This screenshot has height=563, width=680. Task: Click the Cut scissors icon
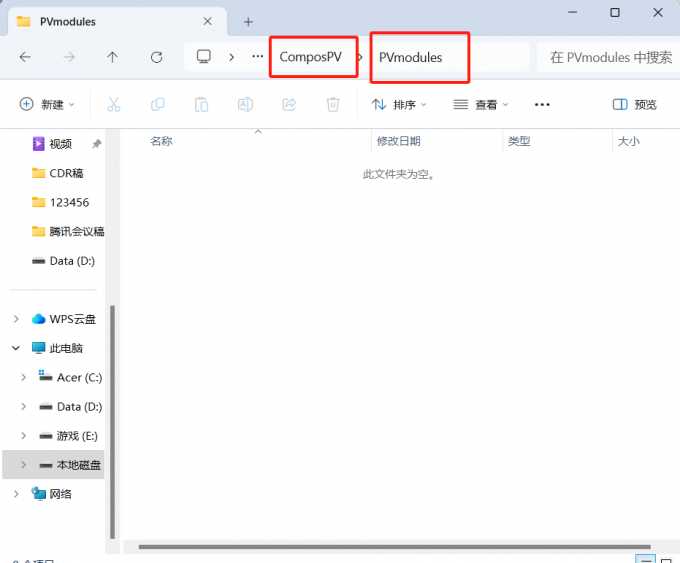click(114, 105)
